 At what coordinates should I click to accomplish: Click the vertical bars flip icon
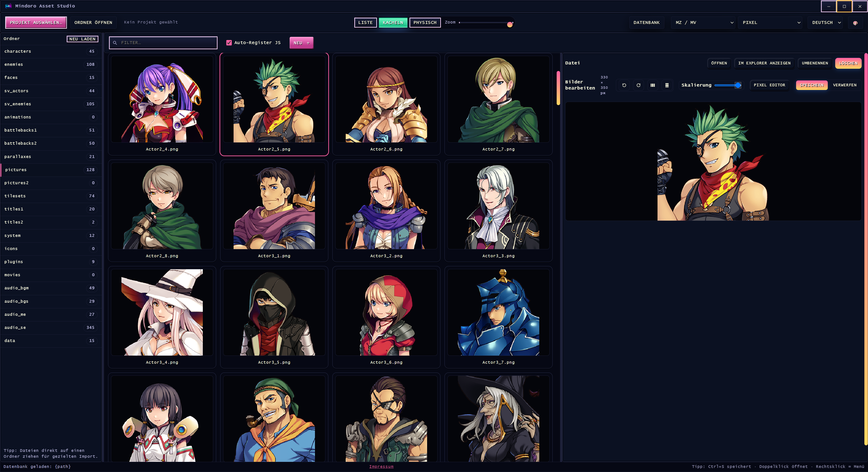[653, 85]
